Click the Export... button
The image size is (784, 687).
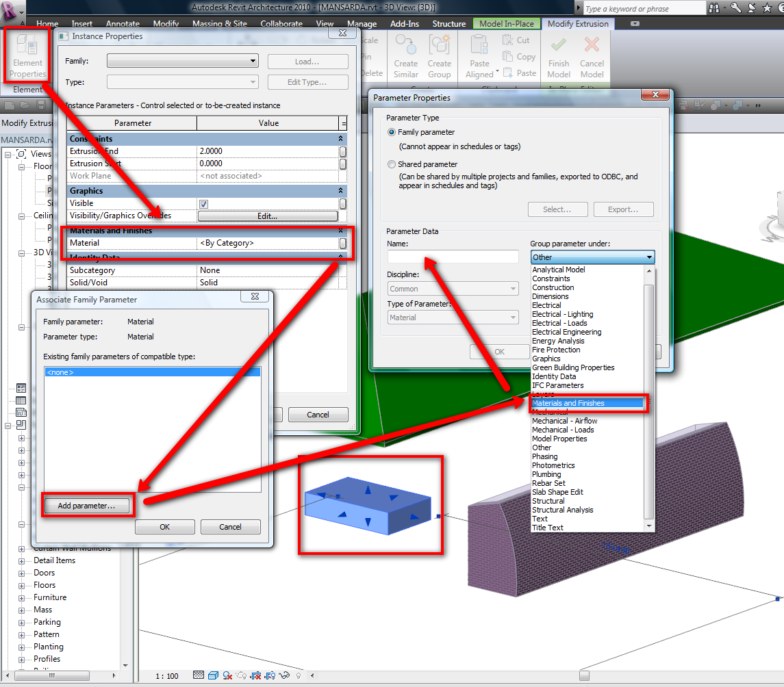pos(623,209)
